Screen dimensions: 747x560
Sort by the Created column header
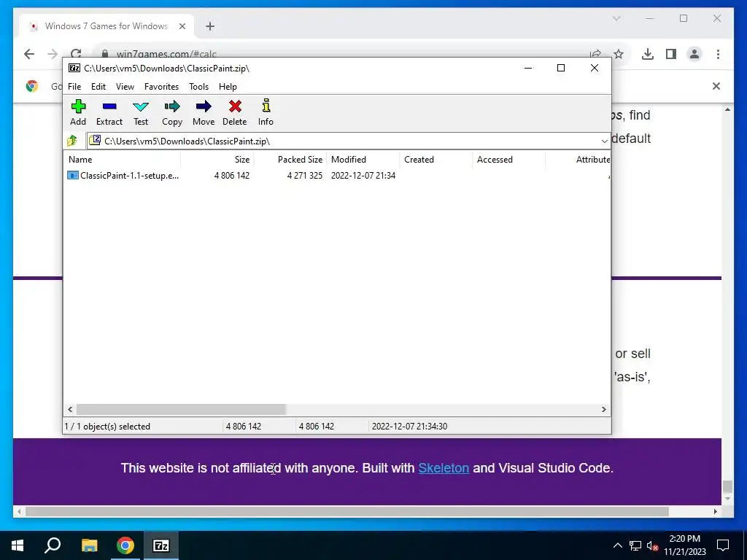[436, 160]
